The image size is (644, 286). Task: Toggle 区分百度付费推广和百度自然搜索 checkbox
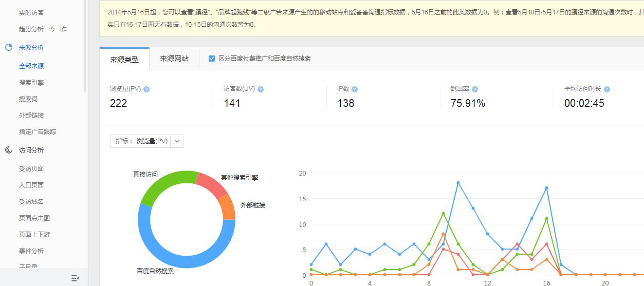(x=212, y=59)
